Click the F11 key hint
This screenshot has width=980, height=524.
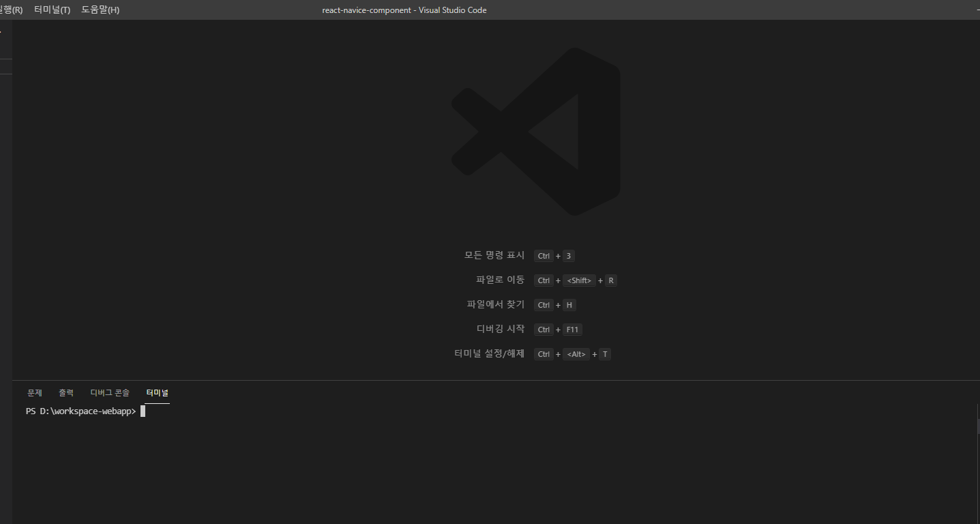pos(572,330)
